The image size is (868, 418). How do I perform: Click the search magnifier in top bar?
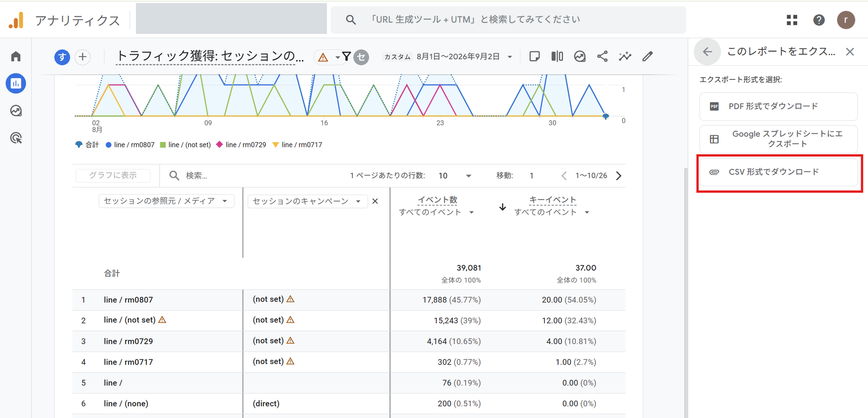(x=351, y=20)
